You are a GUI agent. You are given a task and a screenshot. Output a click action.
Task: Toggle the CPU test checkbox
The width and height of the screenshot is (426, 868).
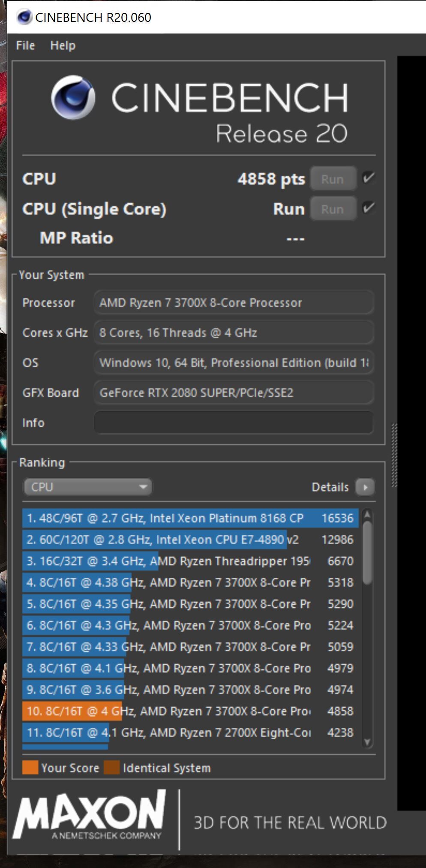369,178
